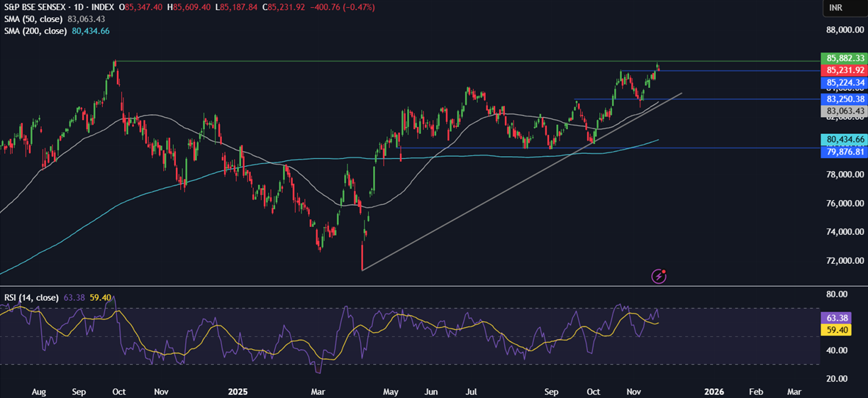Click the green 85,882.33 price label
868x398 pixels.
845,58
